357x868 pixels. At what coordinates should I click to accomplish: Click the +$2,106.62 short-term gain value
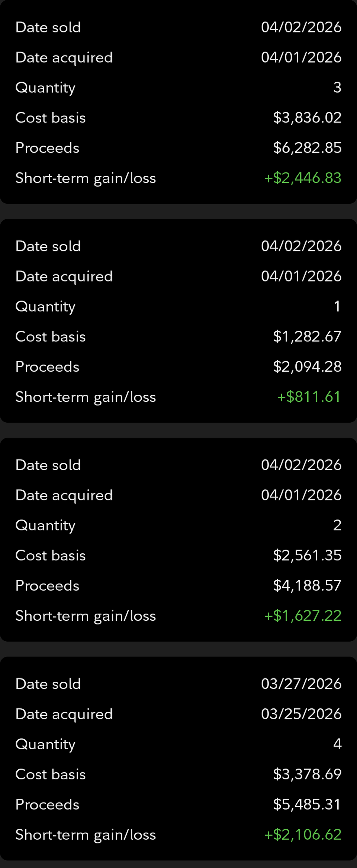pos(303,835)
